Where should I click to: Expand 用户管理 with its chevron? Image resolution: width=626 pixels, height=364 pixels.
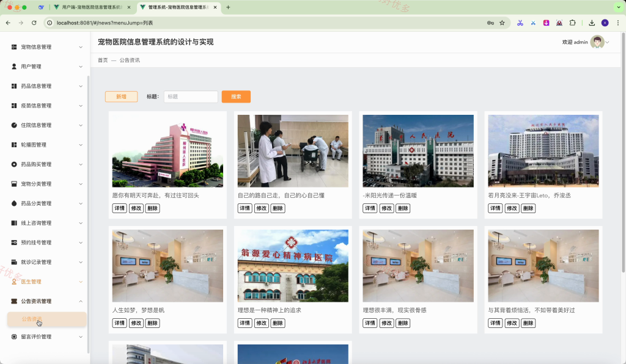[81, 67]
